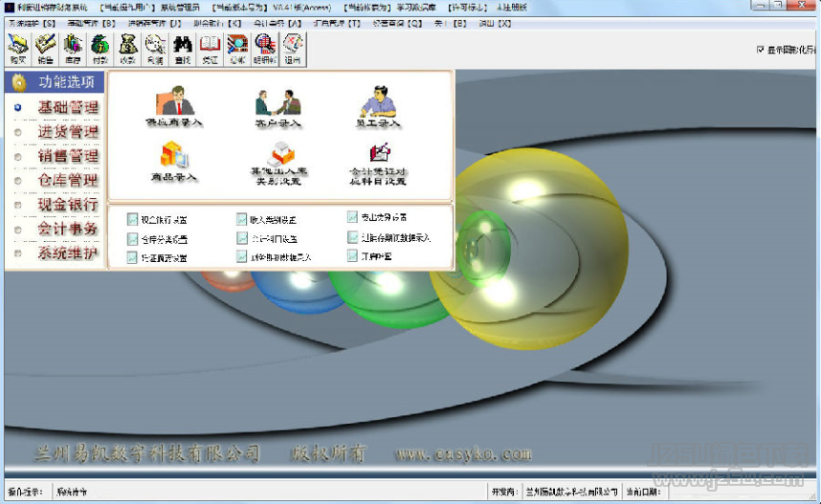The height and width of the screenshot is (504, 821).
Task: Click the 退出 exit toolbar icon
Action: click(293, 49)
